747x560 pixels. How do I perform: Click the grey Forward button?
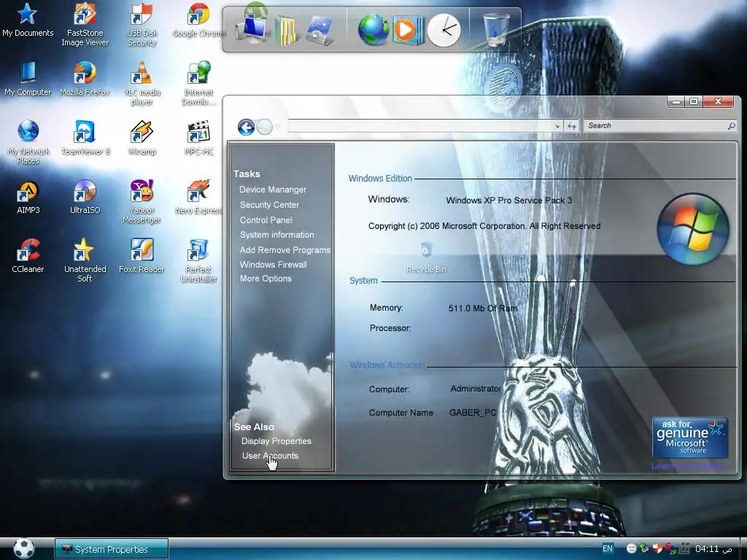[x=264, y=127]
